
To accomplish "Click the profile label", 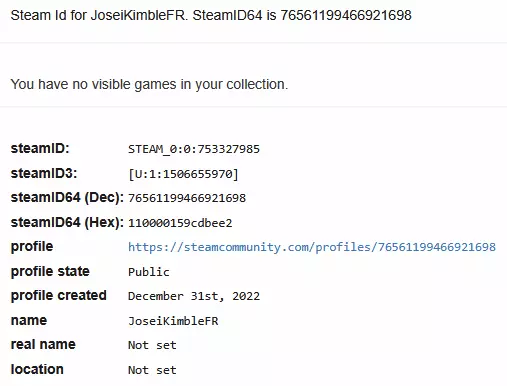I will (x=32, y=247).
